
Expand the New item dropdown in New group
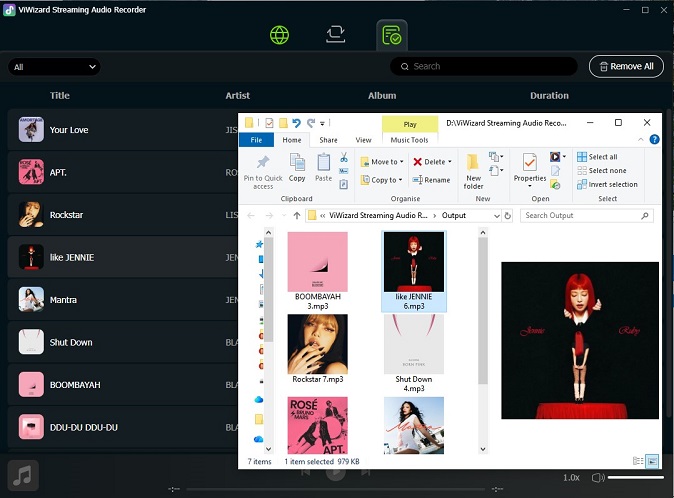(496, 156)
